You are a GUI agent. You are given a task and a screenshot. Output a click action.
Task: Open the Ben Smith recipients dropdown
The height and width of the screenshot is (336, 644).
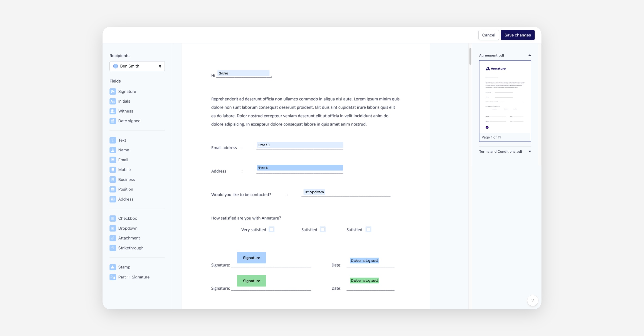137,66
